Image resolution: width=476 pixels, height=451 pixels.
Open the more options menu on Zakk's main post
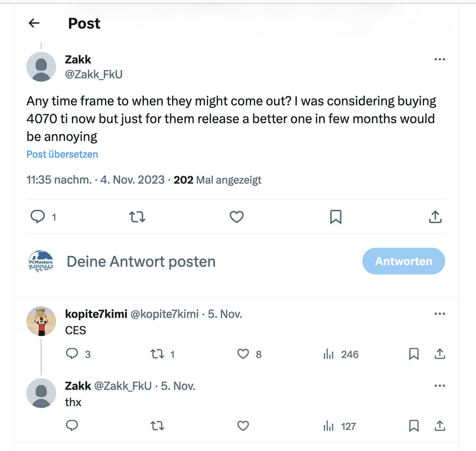(x=440, y=59)
